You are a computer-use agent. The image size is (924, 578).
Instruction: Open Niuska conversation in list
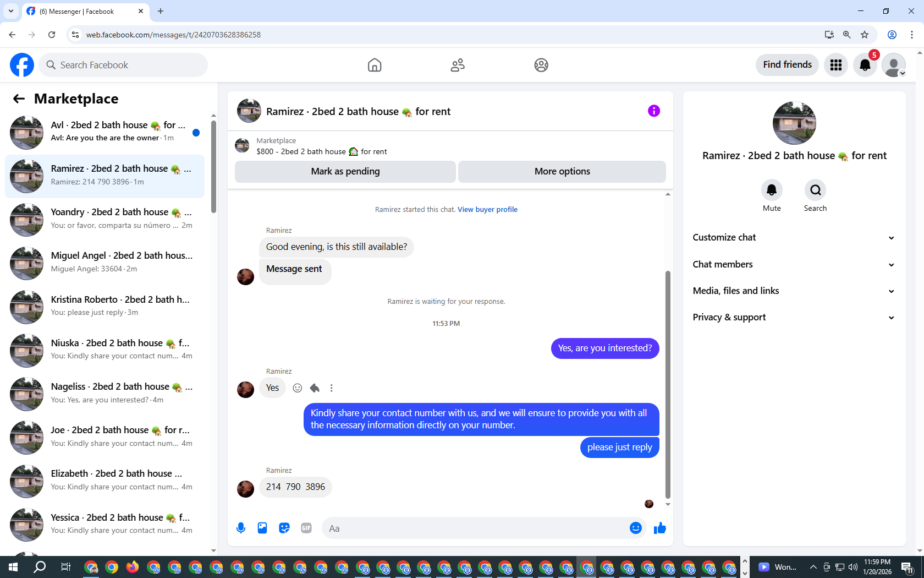click(x=105, y=350)
